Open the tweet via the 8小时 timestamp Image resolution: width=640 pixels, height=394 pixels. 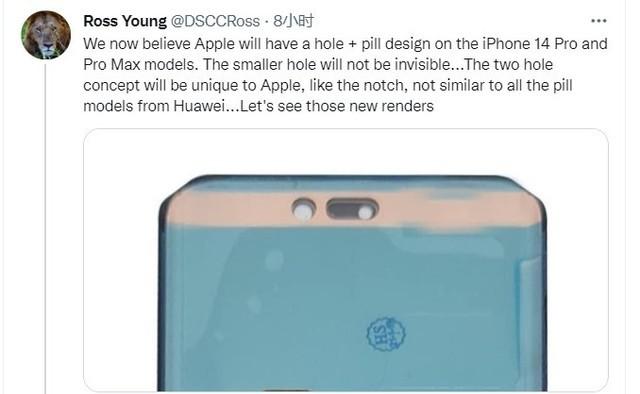point(294,21)
